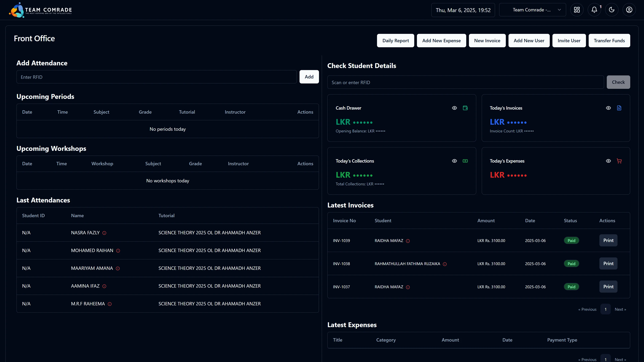Click the Team Comrade logo
This screenshot has width=644, height=362.
click(x=40, y=10)
